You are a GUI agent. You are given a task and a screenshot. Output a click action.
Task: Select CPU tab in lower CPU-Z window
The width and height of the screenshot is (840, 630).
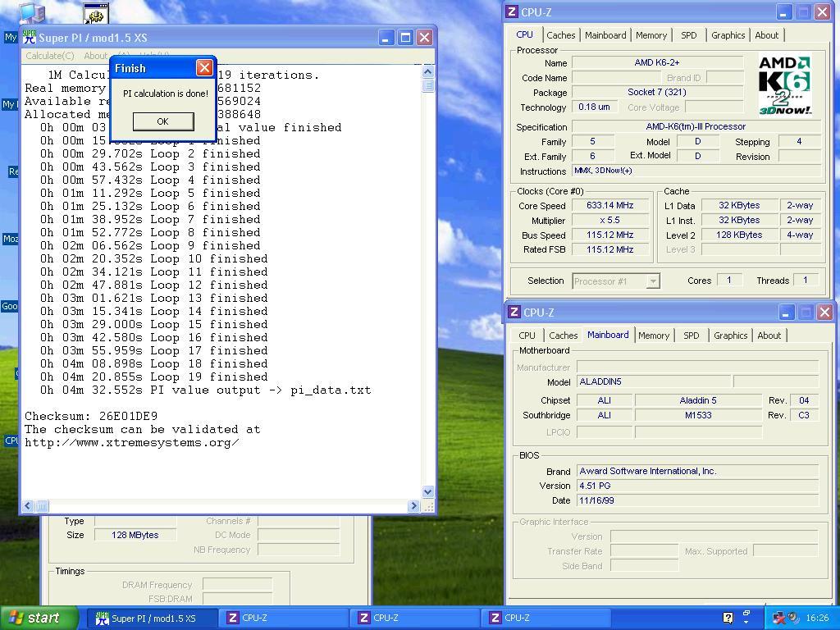527,336
